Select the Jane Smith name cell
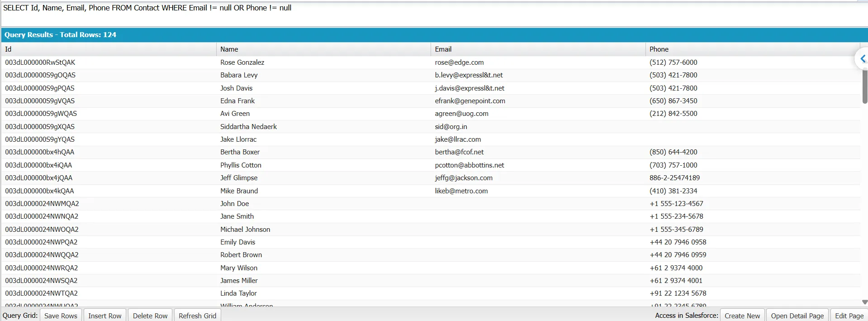The height and width of the screenshot is (321, 868). [323, 216]
